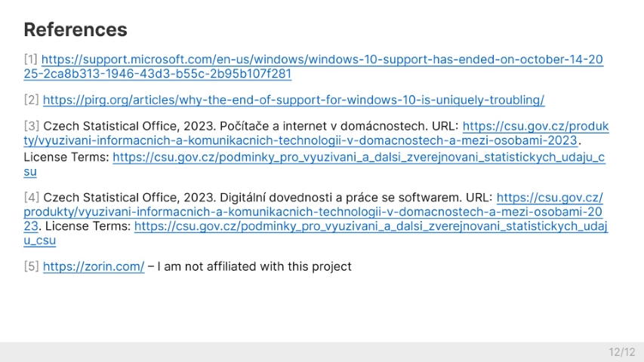
Task: Open the License Terms link in reference 3
Action: pyautogui.click(x=359, y=158)
